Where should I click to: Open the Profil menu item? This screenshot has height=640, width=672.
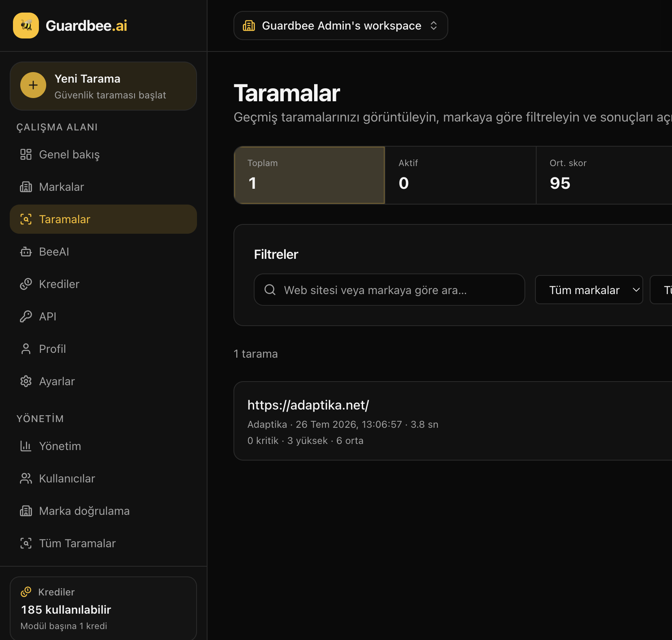(103, 349)
